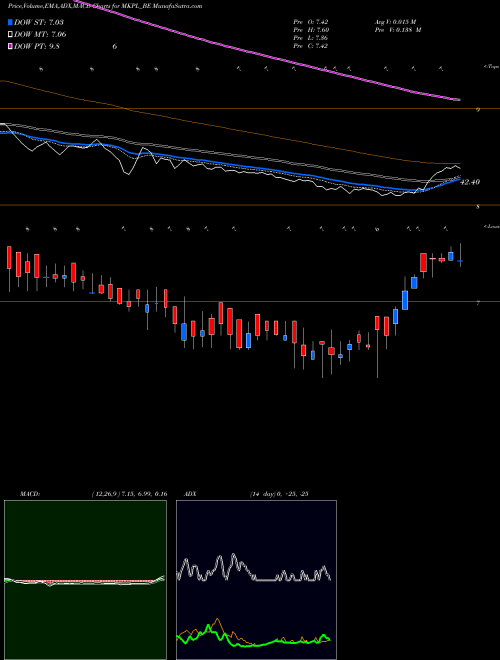Click the 'Avg V: 0.015 M' volume text
The image size is (500, 660).
pos(396,22)
